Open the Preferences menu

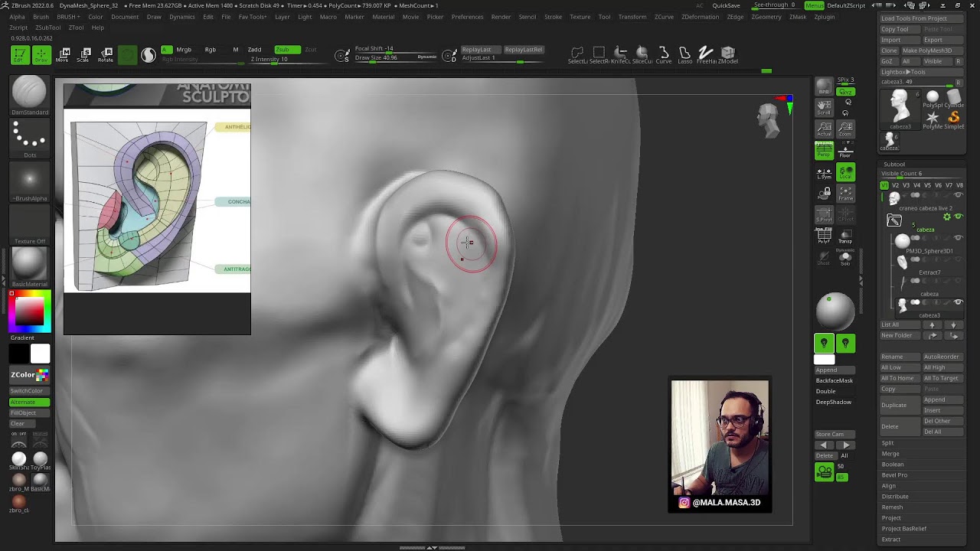[x=467, y=17]
